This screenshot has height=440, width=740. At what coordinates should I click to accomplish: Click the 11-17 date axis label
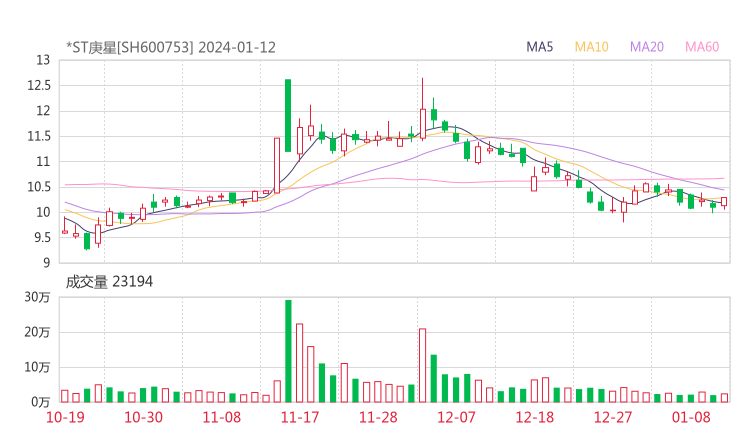[x=300, y=417]
